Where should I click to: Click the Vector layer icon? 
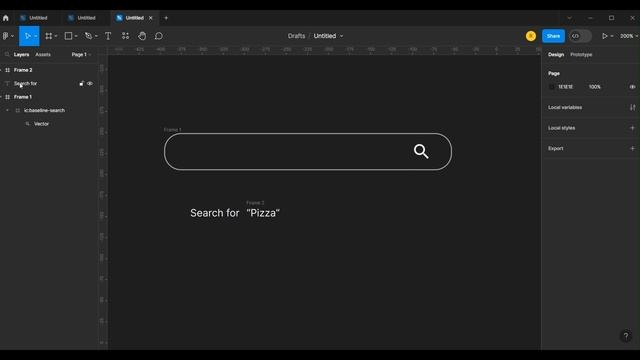[x=27, y=124]
